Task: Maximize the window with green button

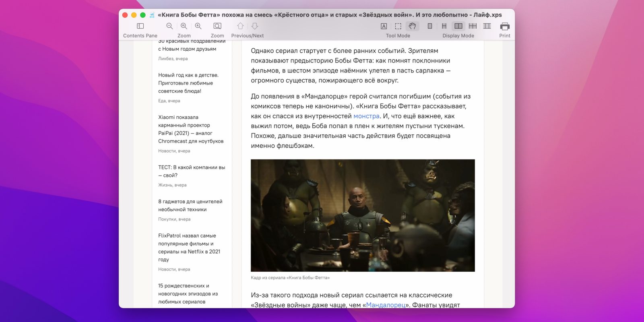Action: pos(143,15)
